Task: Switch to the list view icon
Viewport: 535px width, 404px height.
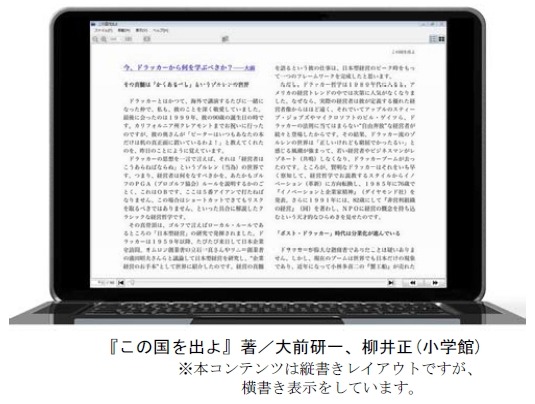Action: point(433,39)
